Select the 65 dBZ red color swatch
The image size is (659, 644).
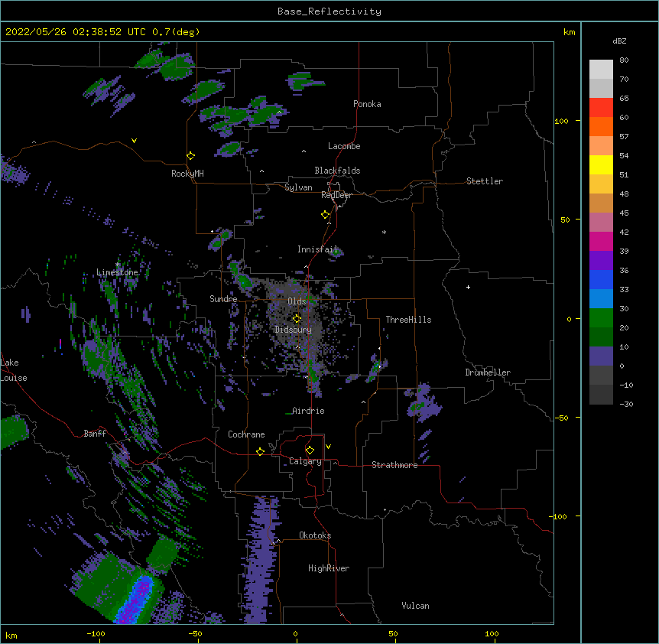(x=601, y=108)
